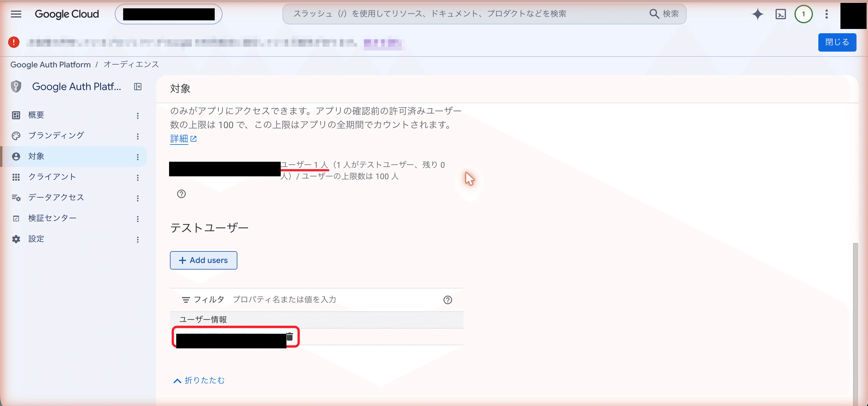
Task: Collapse section with 折りたたむ
Action: 199,380
